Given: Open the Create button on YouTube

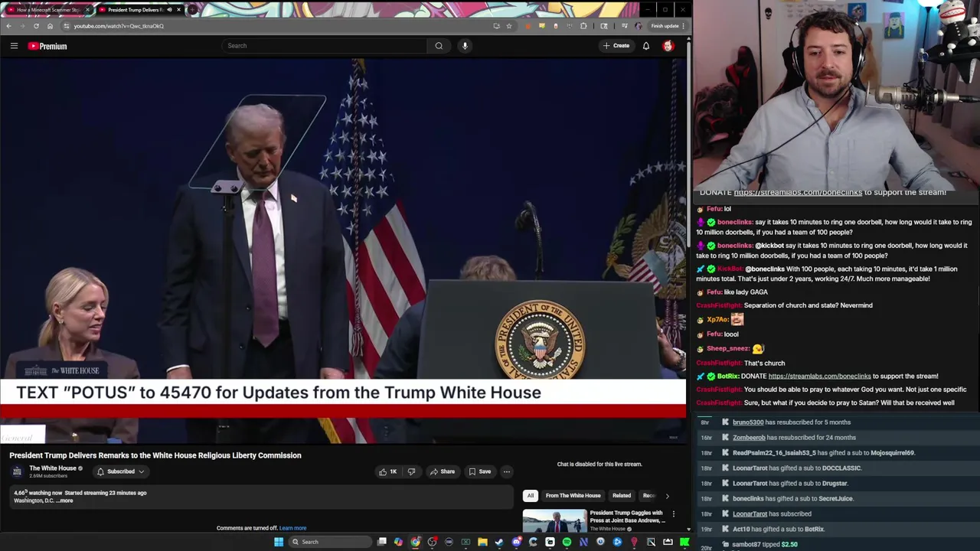Looking at the screenshot, I should click(616, 46).
